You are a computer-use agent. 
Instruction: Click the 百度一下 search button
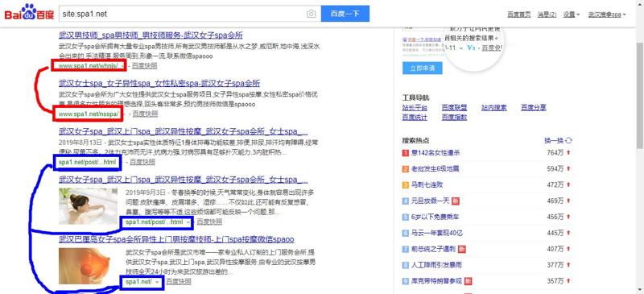pyautogui.click(x=345, y=14)
